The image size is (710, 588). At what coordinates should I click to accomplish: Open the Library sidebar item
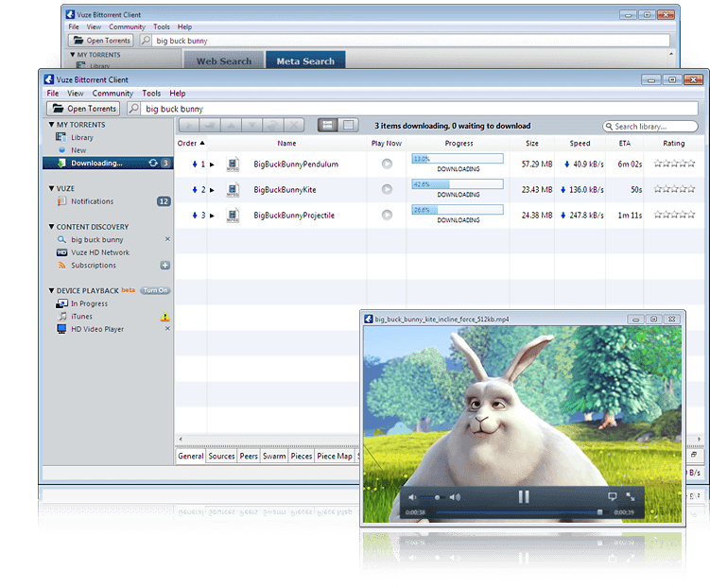point(82,137)
